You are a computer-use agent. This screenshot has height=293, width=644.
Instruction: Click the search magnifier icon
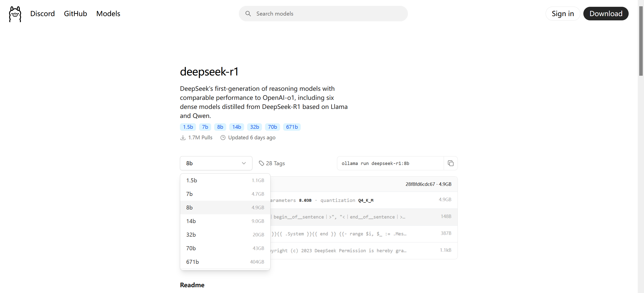coord(248,14)
